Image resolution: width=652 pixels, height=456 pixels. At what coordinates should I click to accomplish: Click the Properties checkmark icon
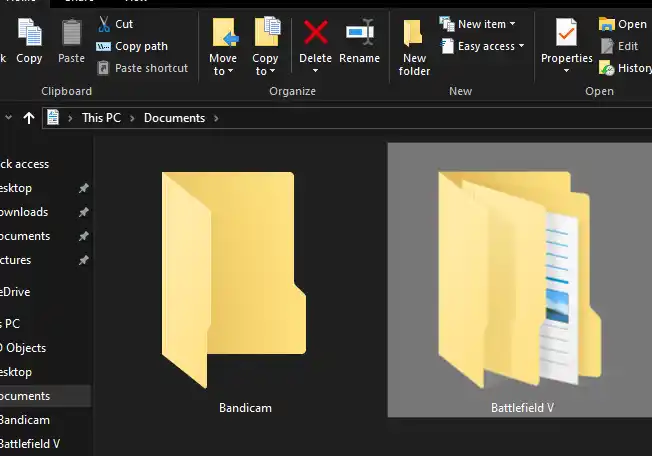tap(566, 32)
